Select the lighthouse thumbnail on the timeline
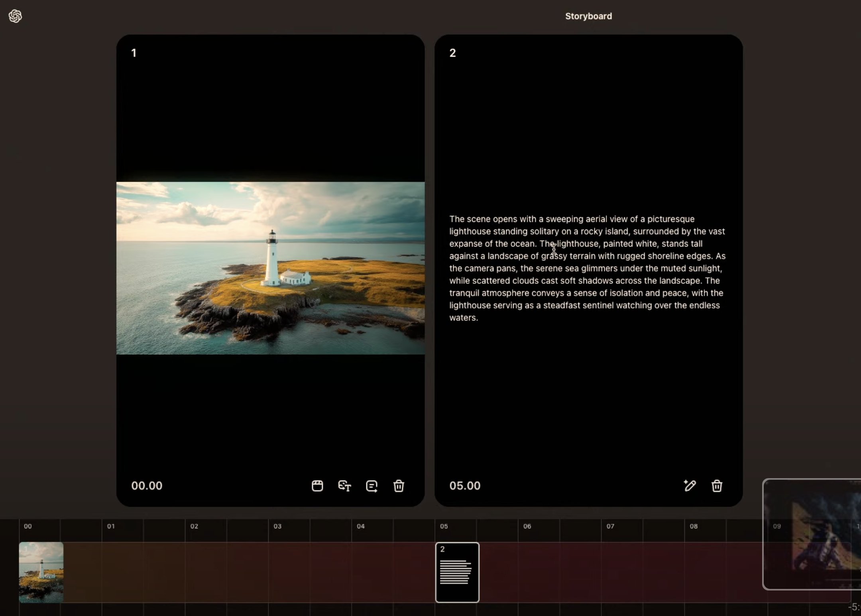 41,572
